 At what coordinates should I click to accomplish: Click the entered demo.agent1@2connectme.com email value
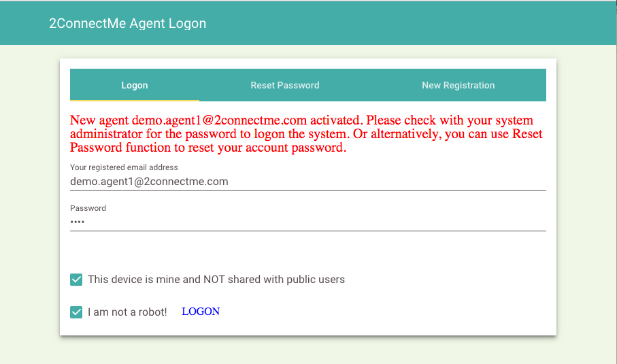(149, 182)
